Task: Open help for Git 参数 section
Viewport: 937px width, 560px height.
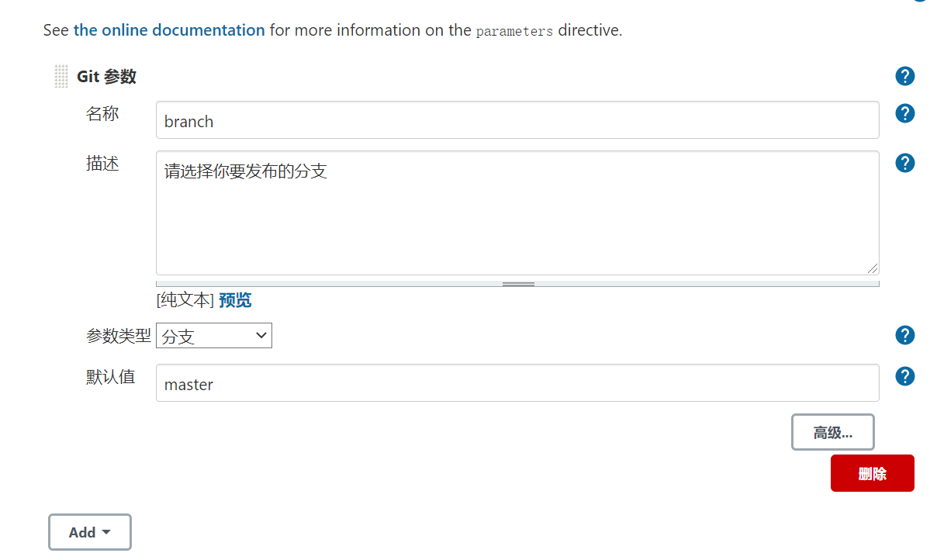Action: tap(905, 76)
